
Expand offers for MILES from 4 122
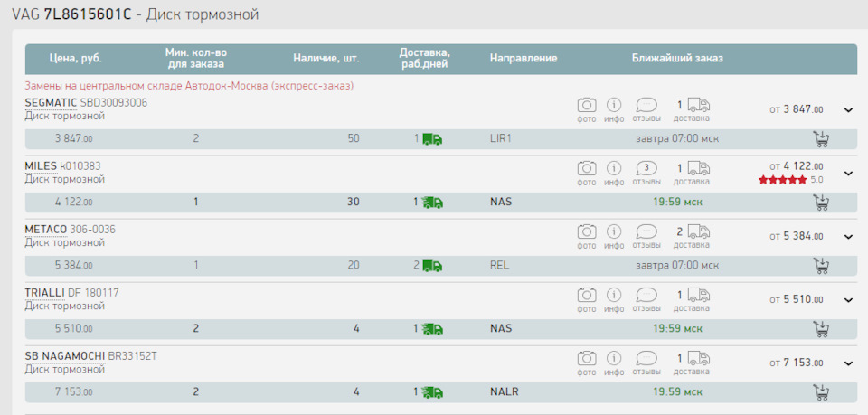coord(849,174)
